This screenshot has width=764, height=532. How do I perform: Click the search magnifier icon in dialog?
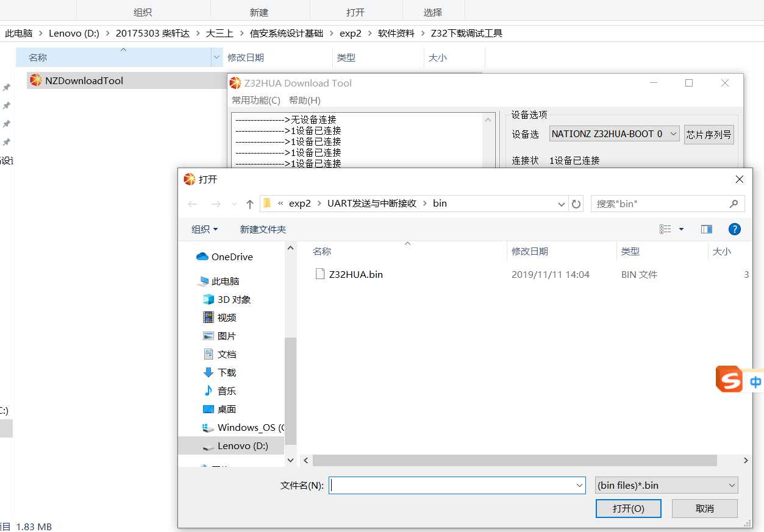coord(734,204)
